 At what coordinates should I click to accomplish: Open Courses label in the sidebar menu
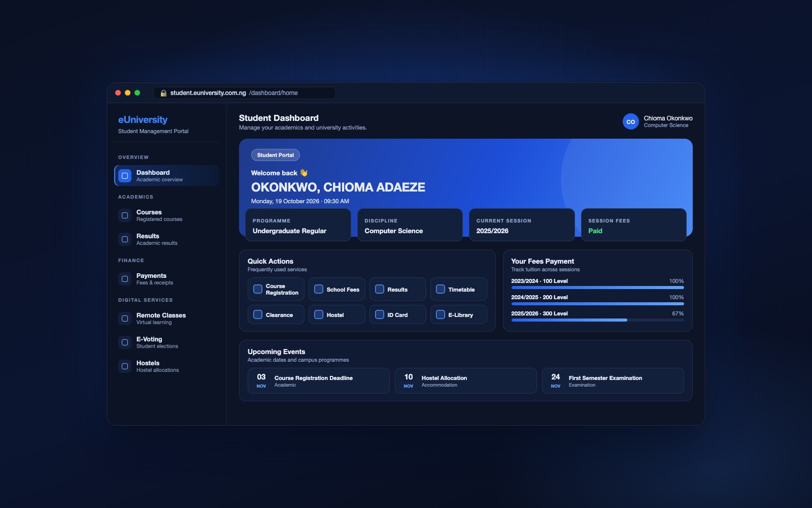point(149,212)
